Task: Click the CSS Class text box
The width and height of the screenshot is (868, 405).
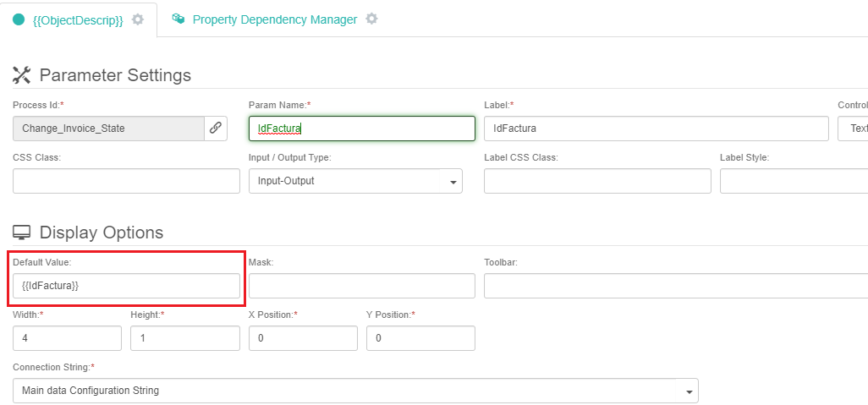Action: pos(126,181)
